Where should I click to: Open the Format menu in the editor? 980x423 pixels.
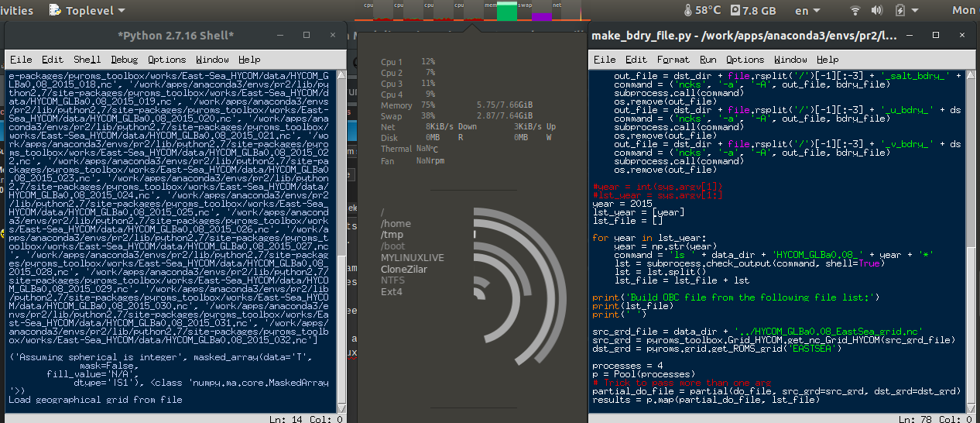(x=673, y=60)
